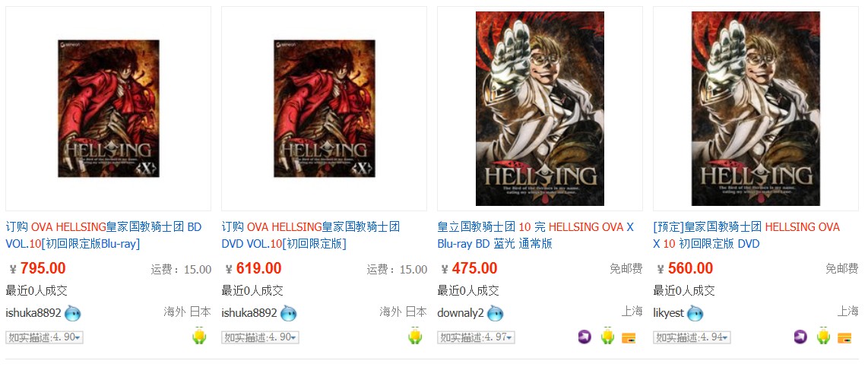Click purple arrow badge on likyest listing
This screenshot has height=367, width=868.
pos(800,337)
